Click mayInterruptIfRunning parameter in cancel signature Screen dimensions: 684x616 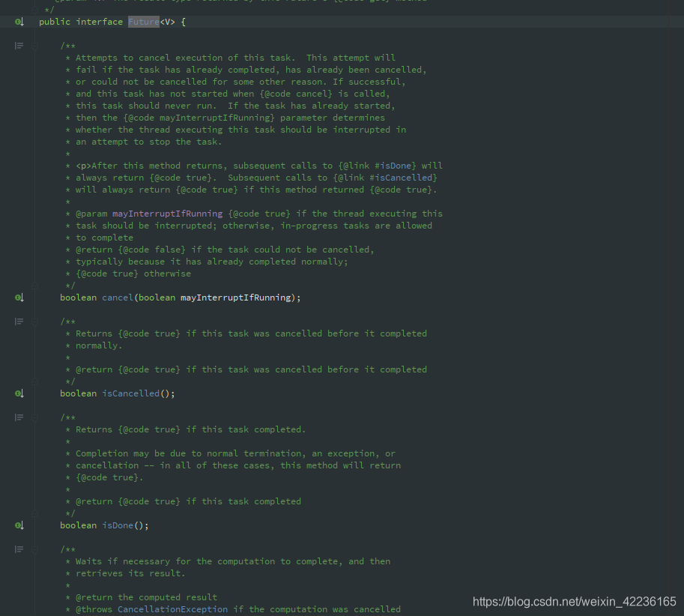point(235,298)
